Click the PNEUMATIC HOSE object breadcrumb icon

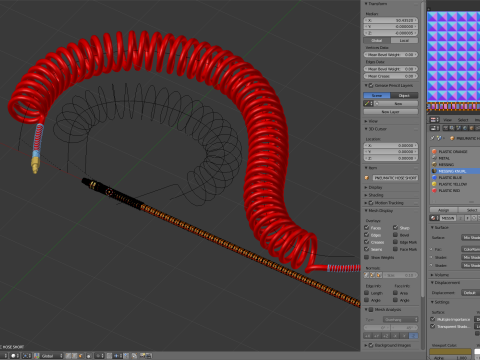click(452, 138)
